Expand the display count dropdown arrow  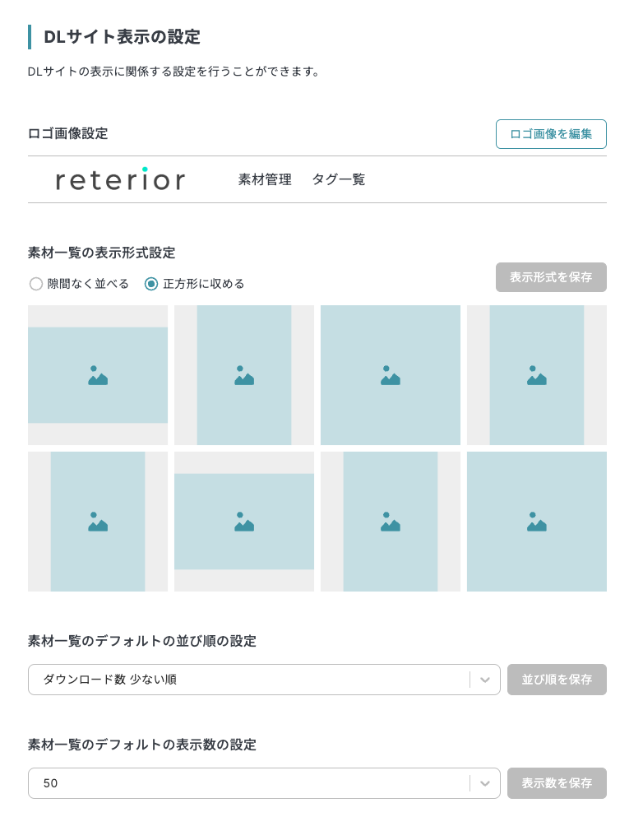pyautogui.click(x=485, y=783)
